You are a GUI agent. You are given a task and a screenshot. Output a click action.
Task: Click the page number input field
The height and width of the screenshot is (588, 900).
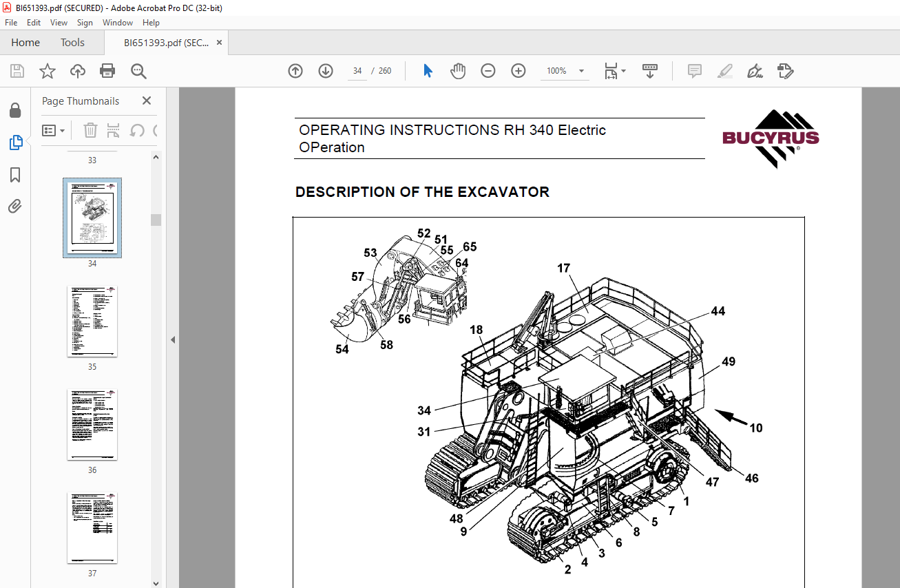(x=357, y=71)
